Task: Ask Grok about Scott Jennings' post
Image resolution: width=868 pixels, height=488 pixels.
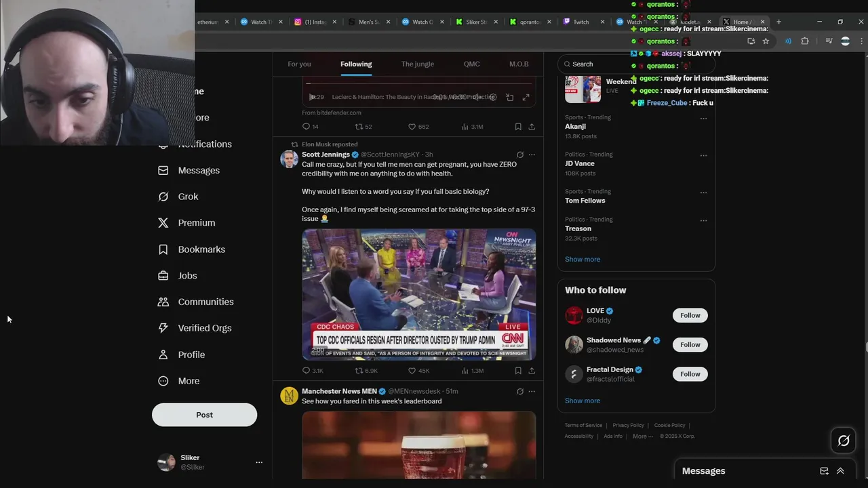Action: (520, 155)
